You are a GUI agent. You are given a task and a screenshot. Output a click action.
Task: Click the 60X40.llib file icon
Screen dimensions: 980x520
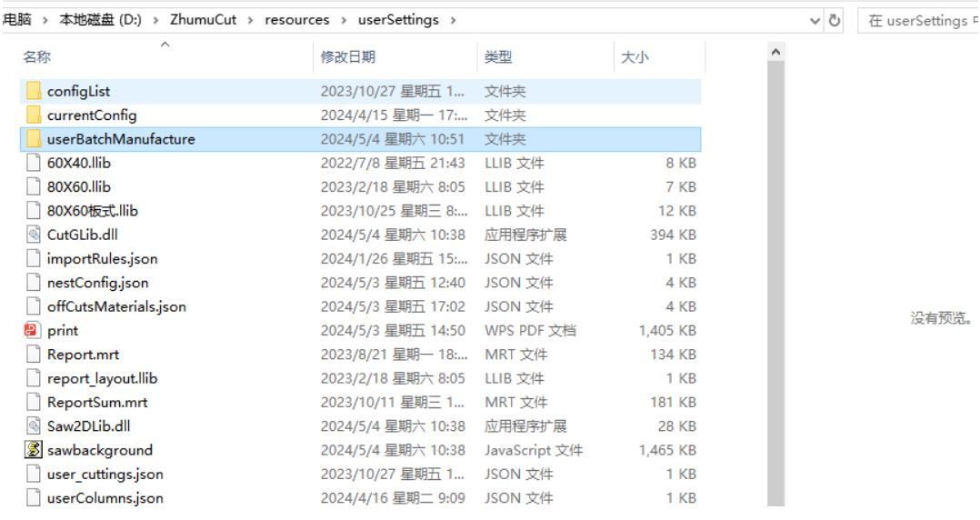coord(34,163)
